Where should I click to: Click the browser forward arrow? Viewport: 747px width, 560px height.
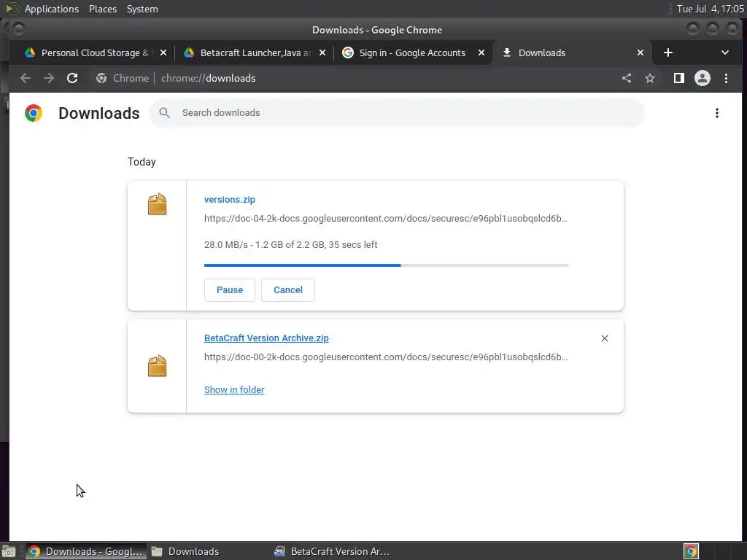point(49,78)
